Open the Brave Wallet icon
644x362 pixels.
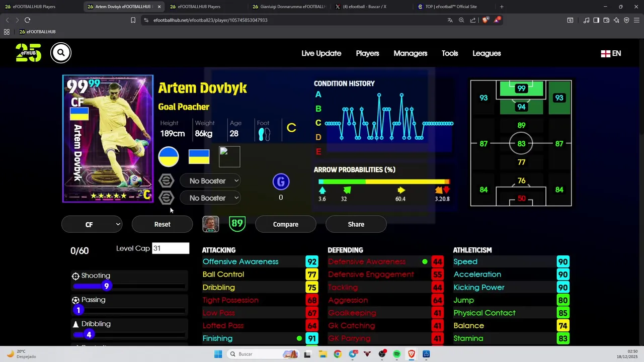pyautogui.click(x=606, y=20)
